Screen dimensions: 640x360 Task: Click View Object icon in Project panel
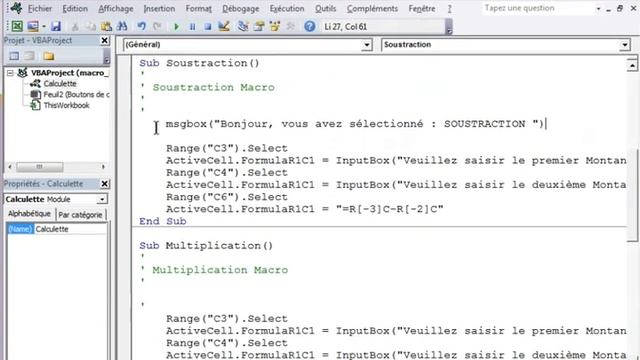(x=29, y=56)
